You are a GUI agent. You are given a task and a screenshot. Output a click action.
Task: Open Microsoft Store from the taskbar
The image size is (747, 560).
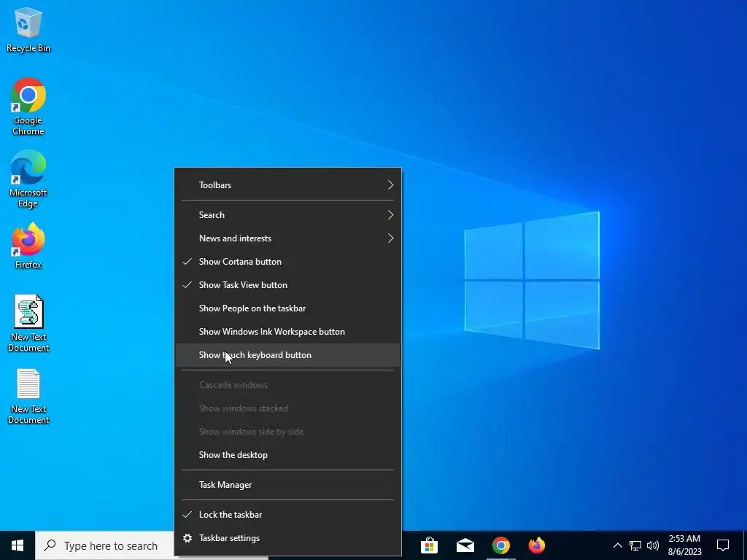tap(429, 545)
